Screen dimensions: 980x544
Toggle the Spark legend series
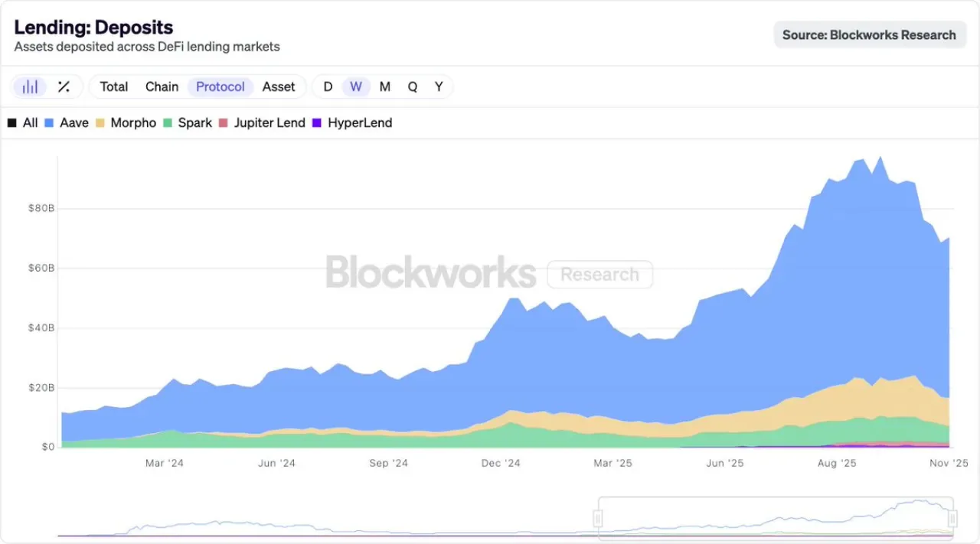click(188, 122)
